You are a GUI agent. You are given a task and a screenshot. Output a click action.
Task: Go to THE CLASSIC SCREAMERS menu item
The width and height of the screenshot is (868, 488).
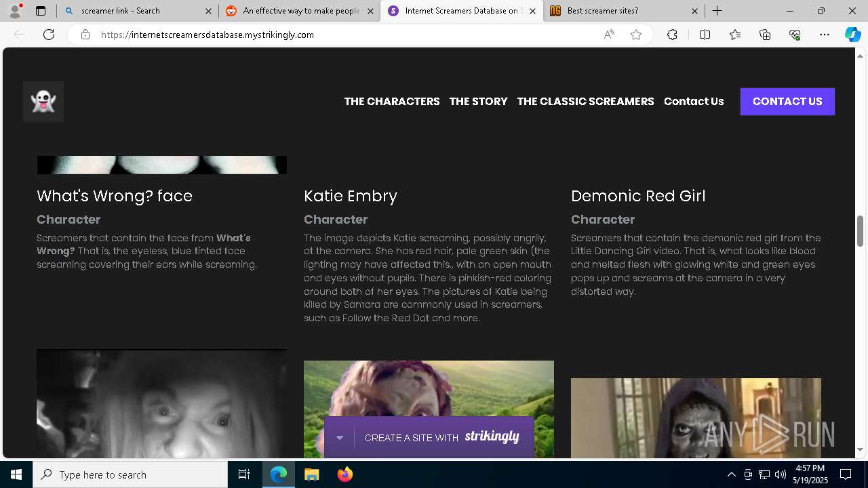pyautogui.click(x=585, y=102)
